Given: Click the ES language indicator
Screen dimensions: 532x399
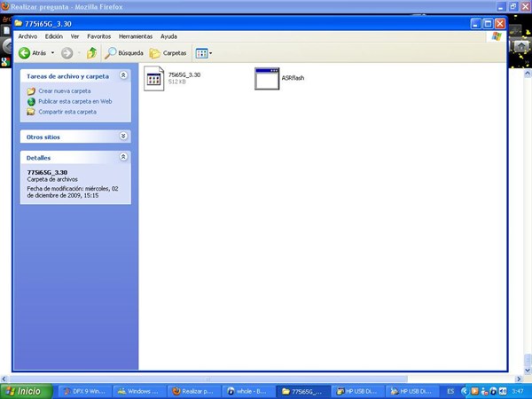Looking at the screenshot, I should [450, 391].
